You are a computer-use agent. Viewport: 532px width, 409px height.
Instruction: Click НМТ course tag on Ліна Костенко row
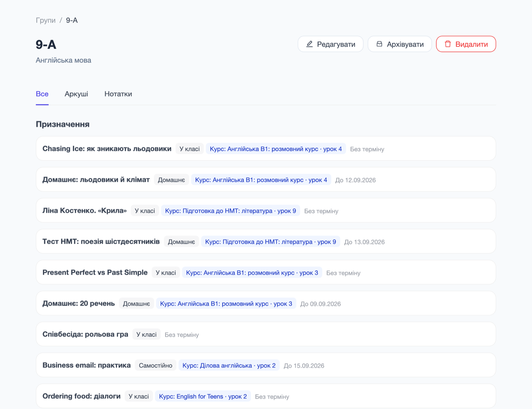231,211
